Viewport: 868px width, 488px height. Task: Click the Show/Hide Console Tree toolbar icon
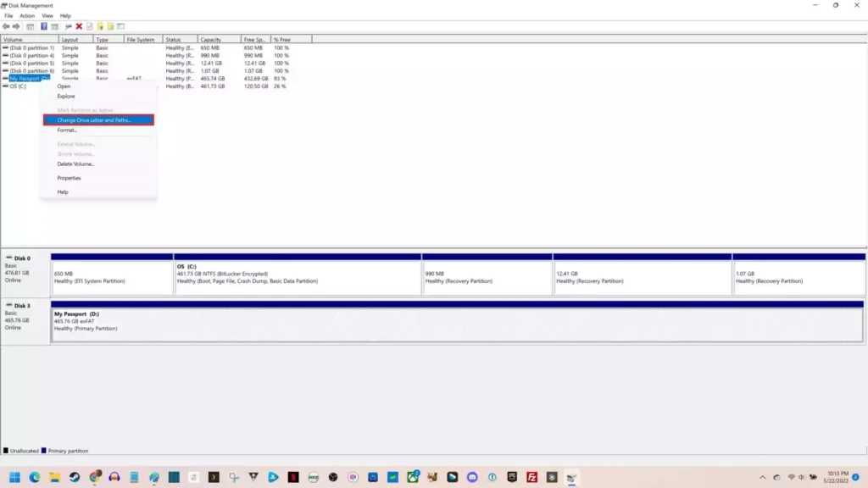(x=31, y=26)
